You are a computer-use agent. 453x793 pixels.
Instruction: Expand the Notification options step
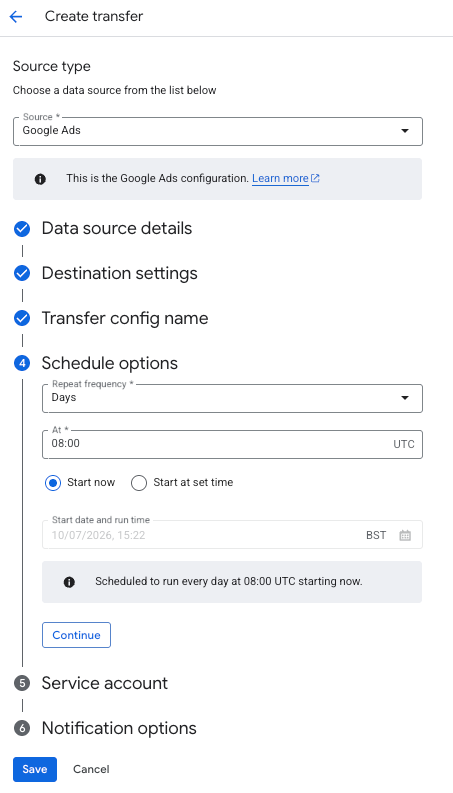point(119,728)
